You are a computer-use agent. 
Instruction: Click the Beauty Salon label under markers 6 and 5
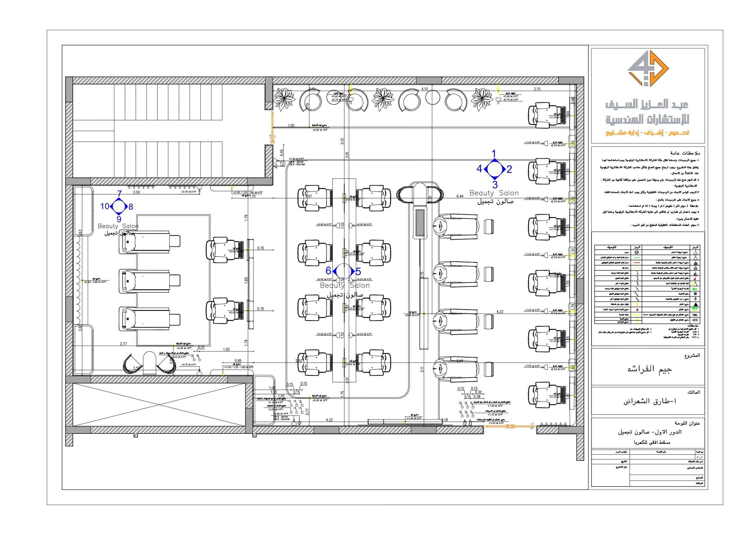point(345,285)
